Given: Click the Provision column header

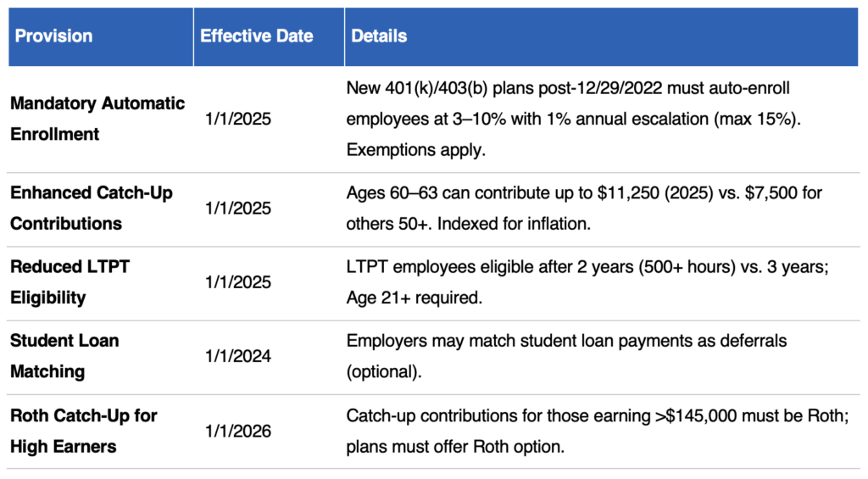Looking at the screenshot, I should click(x=54, y=36).
